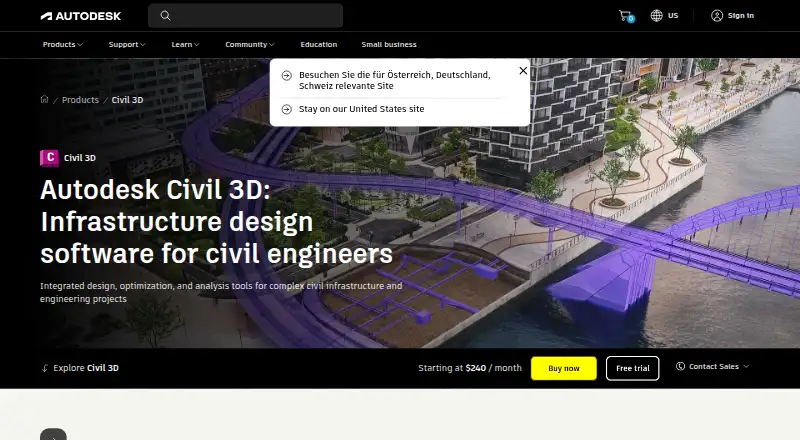Viewport: 800px width, 440px height.
Task: Click the search magnifier icon
Action: [x=165, y=16]
